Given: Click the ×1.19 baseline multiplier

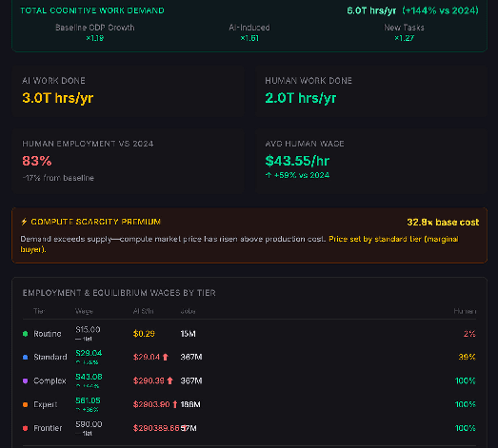Looking at the screenshot, I should tap(95, 38).
